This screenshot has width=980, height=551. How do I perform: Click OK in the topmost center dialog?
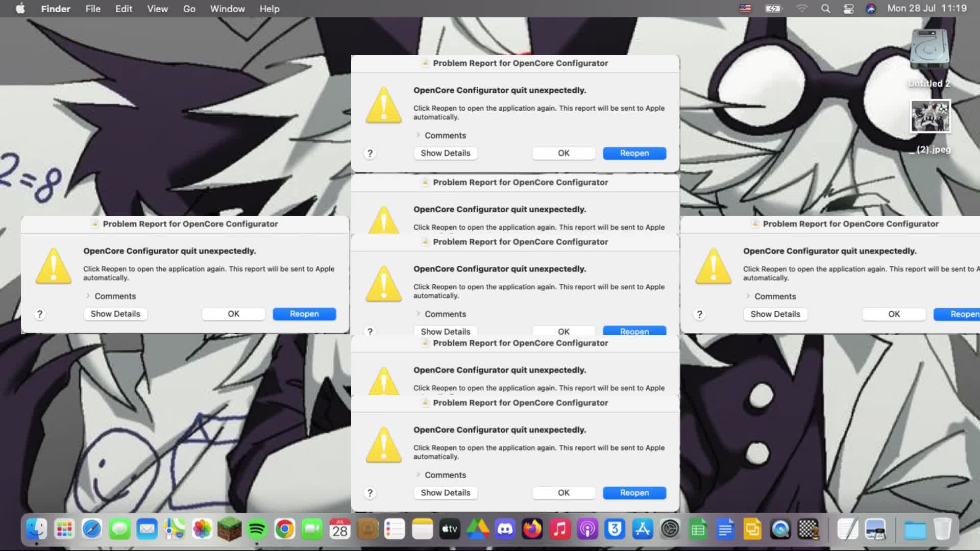tap(563, 153)
